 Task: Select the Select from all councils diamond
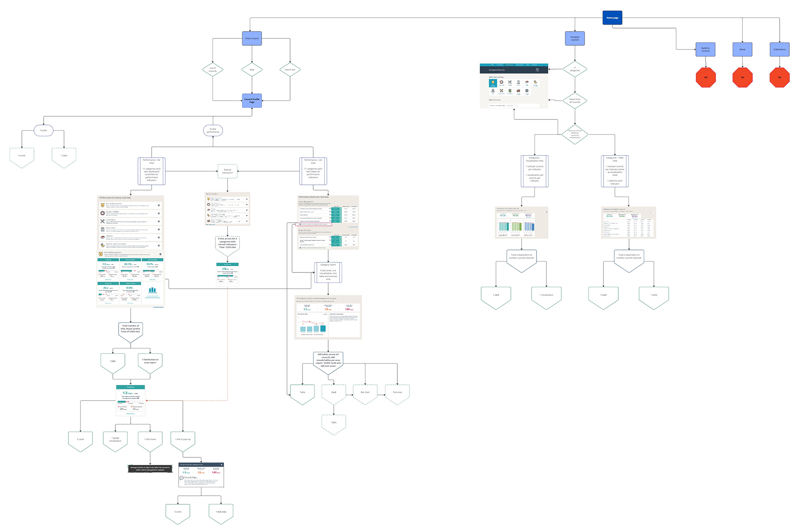575,101
